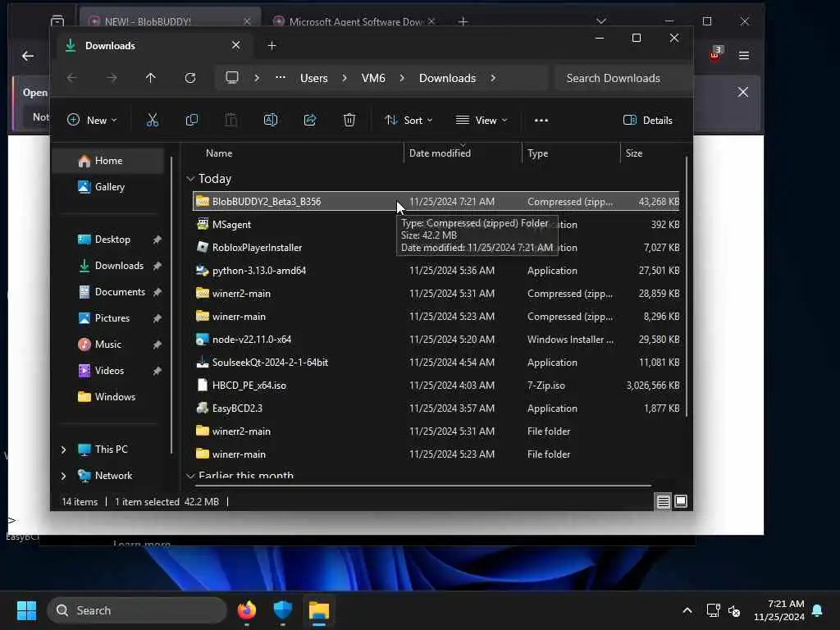This screenshot has width=840, height=630.
Task: Select Home in navigation pane
Action: (x=109, y=161)
